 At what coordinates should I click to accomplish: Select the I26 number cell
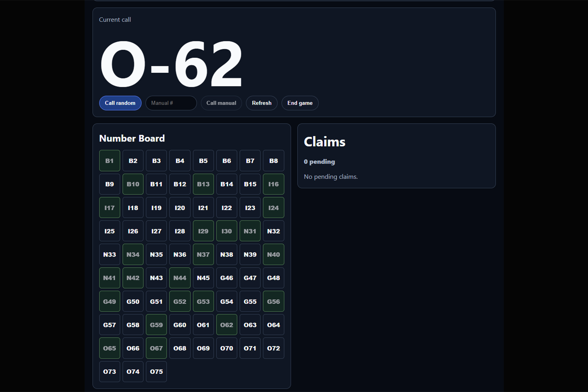tap(133, 231)
